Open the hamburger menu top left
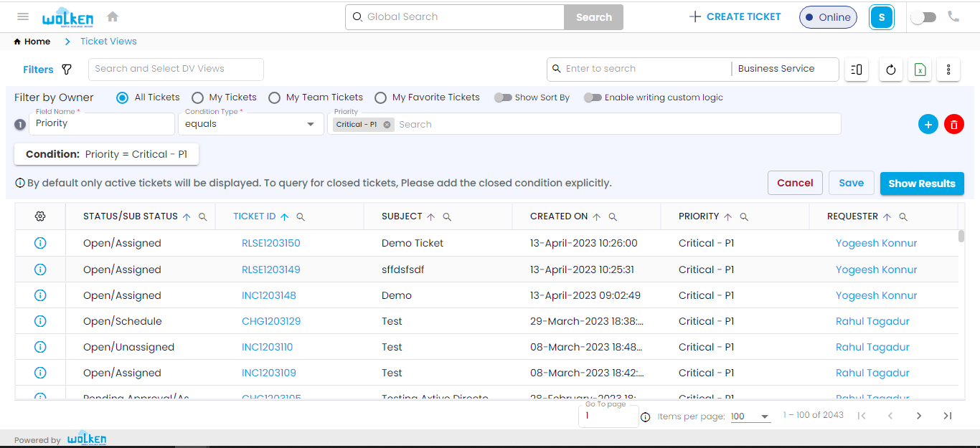The image size is (980, 448). click(x=22, y=16)
